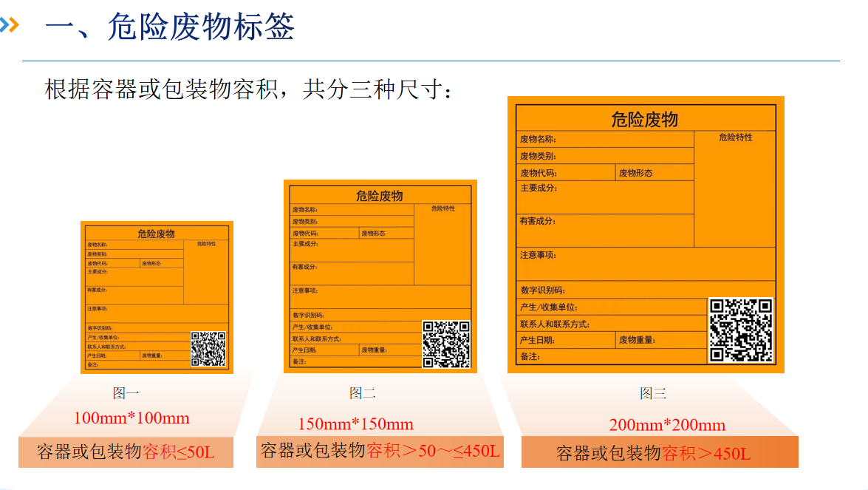Click the QR code on the 150mm label

[x=446, y=344]
